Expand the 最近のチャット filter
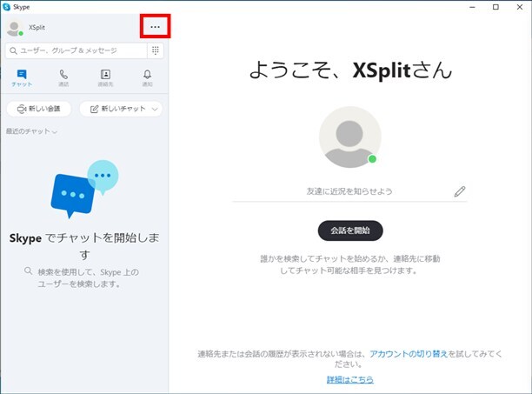This screenshot has width=532, height=394. coord(31,131)
